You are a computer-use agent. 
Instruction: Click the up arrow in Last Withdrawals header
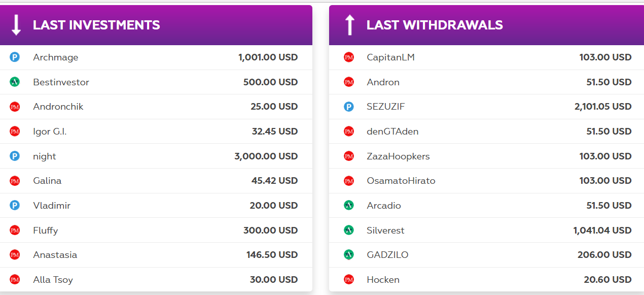click(x=349, y=25)
